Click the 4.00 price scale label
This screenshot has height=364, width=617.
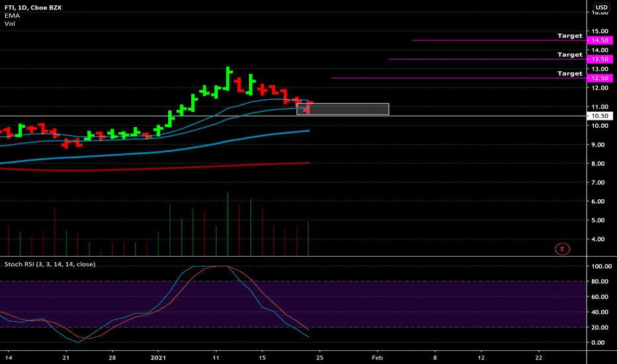tap(598, 240)
